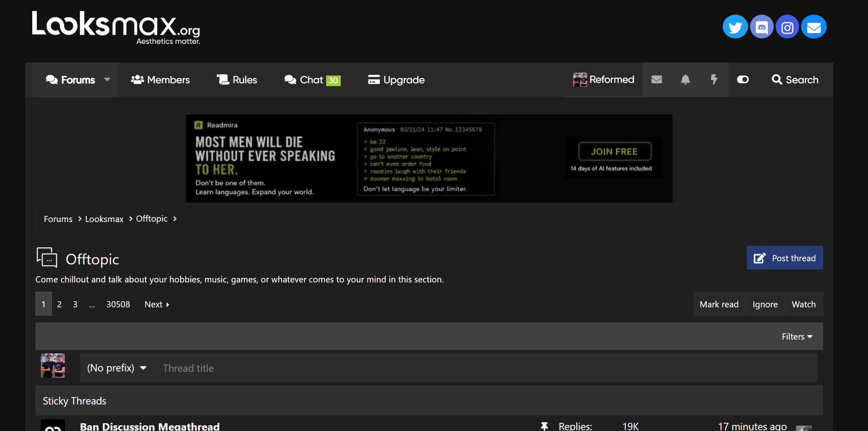Click the pin icon on Ban Discussion Megathread
Screen dimensions: 868x431
pyautogui.click(x=544, y=426)
